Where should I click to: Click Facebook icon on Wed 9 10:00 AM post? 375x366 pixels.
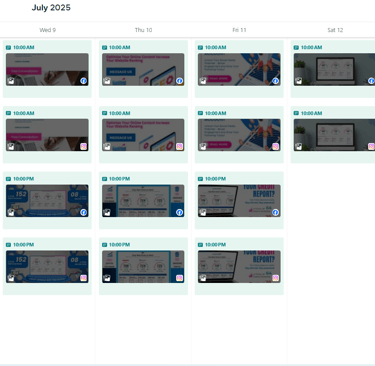click(x=83, y=81)
